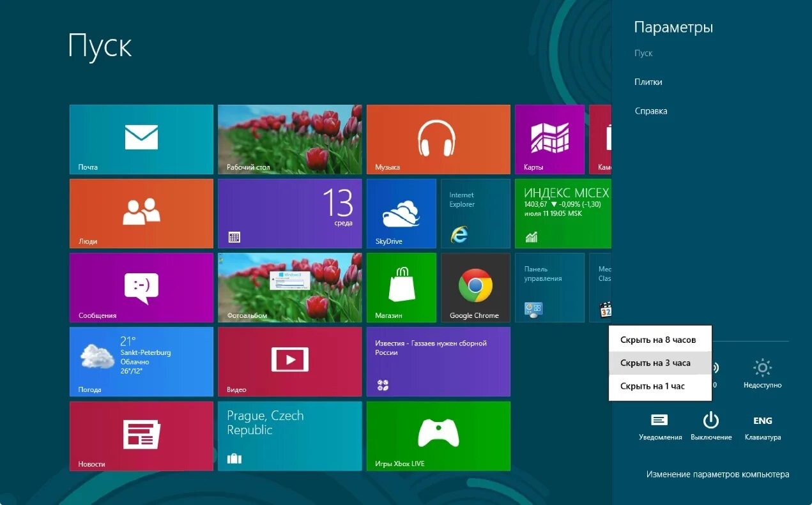Open the Weather (Погода) tile

coord(141,361)
